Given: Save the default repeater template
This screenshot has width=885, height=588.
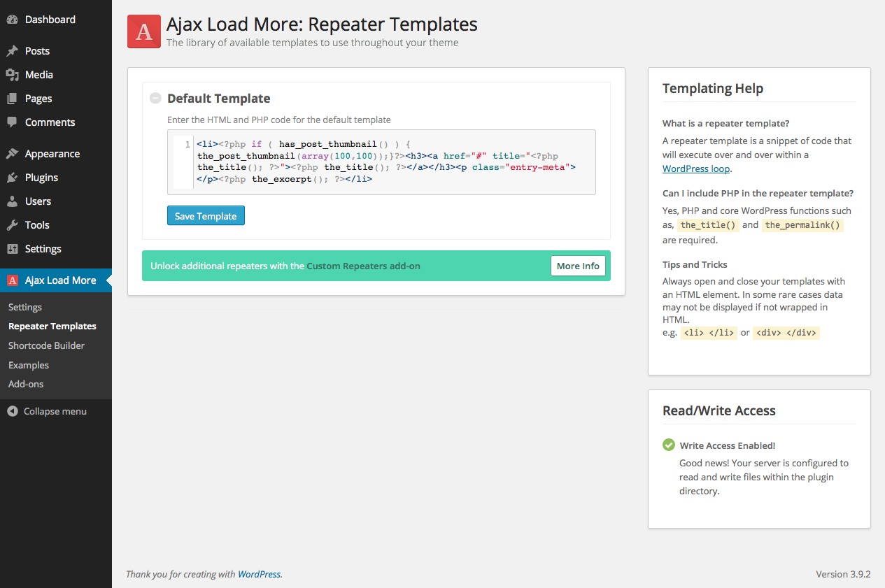Looking at the screenshot, I should click(x=206, y=216).
